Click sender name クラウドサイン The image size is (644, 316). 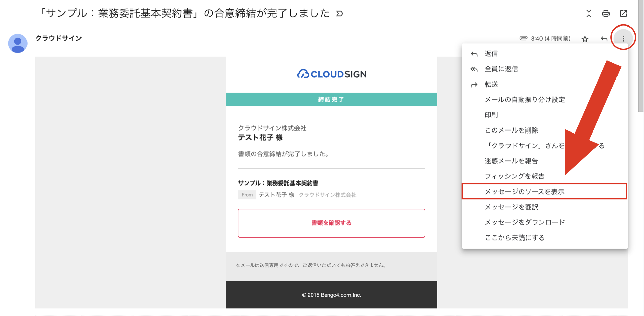[x=59, y=38]
